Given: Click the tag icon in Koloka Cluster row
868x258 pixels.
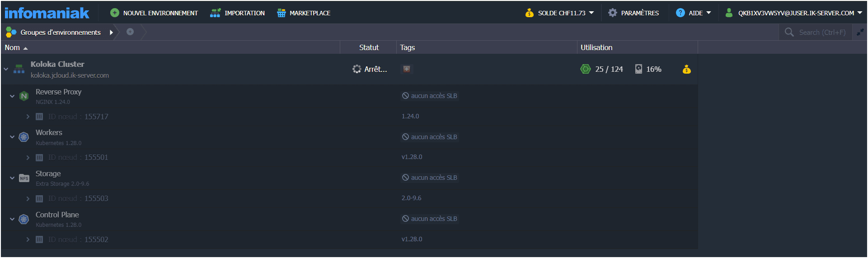Looking at the screenshot, I should pos(407,69).
